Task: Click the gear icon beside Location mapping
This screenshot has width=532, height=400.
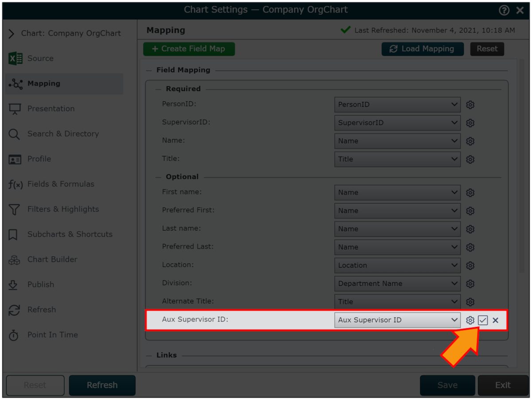Action: pos(470,266)
